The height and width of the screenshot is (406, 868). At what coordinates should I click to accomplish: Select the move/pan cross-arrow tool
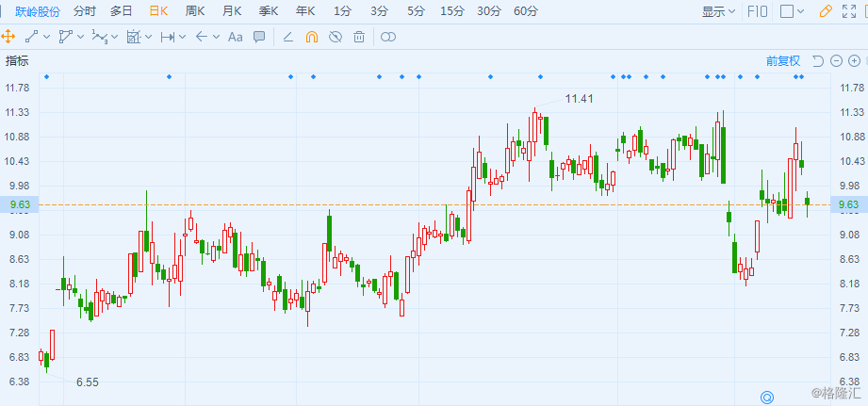pyautogui.click(x=8, y=37)
